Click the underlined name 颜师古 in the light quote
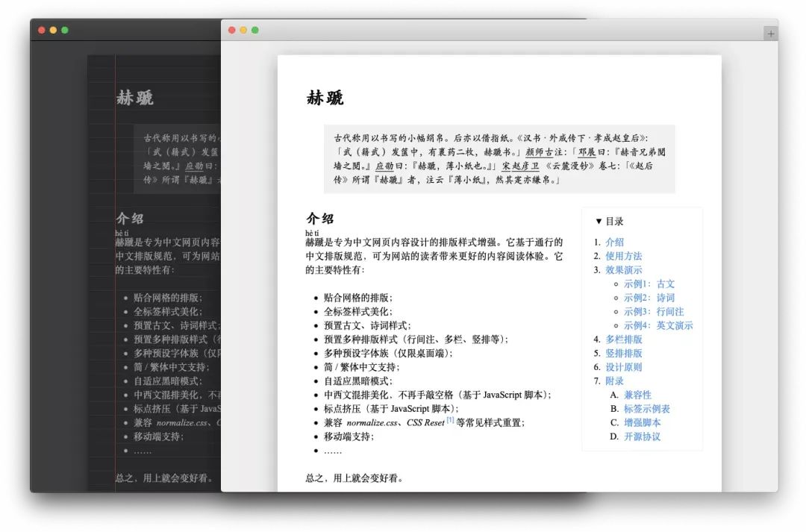806x532 pixels. coord(540,152)
